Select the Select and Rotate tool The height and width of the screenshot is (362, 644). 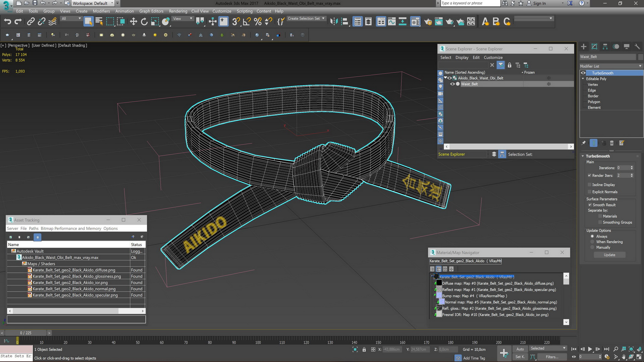[144, 22]
